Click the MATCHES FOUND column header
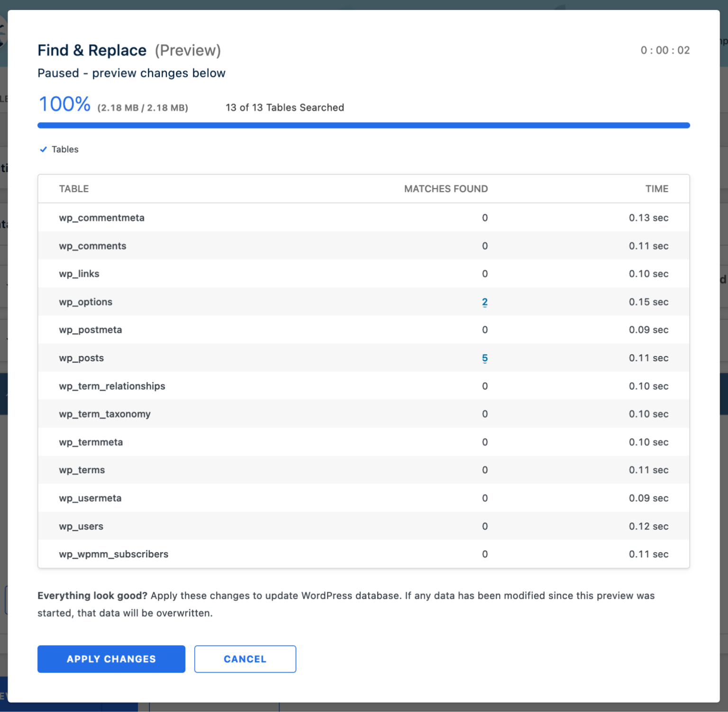The image size is (728, 712). pos(446,189)
